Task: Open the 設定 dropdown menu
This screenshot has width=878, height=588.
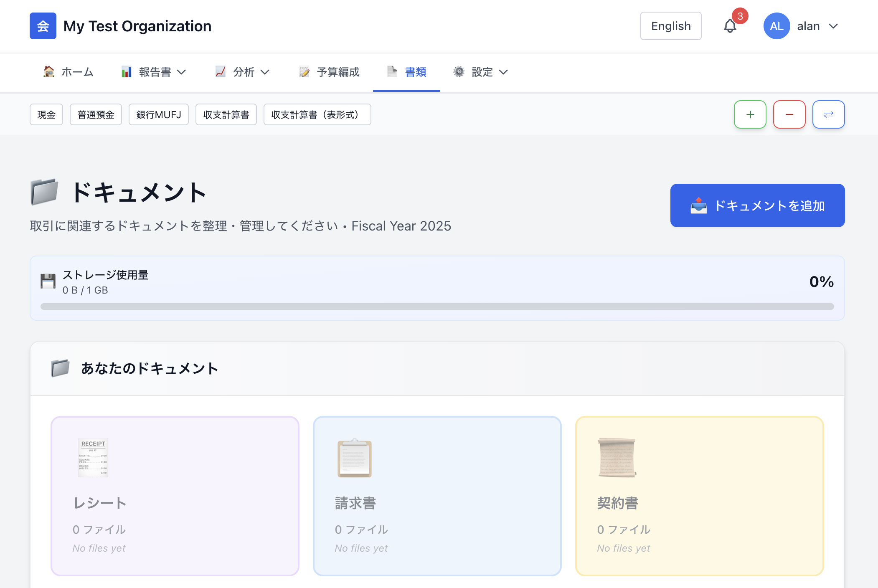Action: tap(480, 72)
